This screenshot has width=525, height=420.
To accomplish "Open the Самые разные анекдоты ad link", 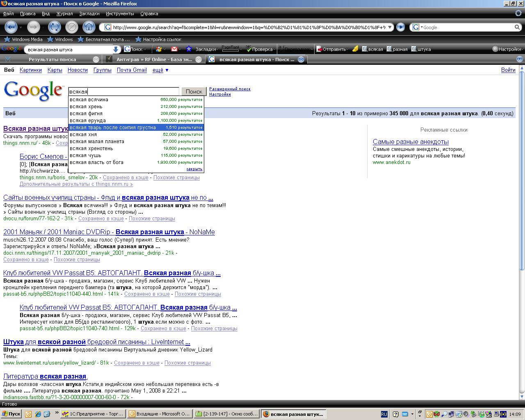I will pos(411,142).
